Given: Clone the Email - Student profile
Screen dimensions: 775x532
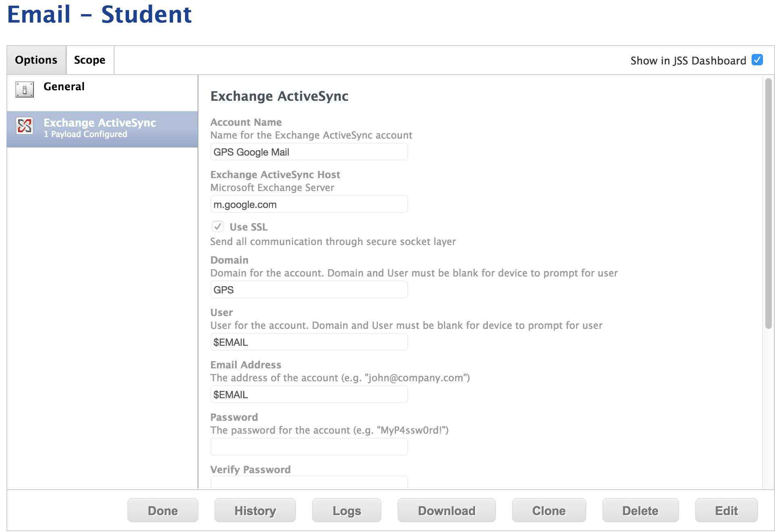Looking at the screenshot, I should point(549,511).
